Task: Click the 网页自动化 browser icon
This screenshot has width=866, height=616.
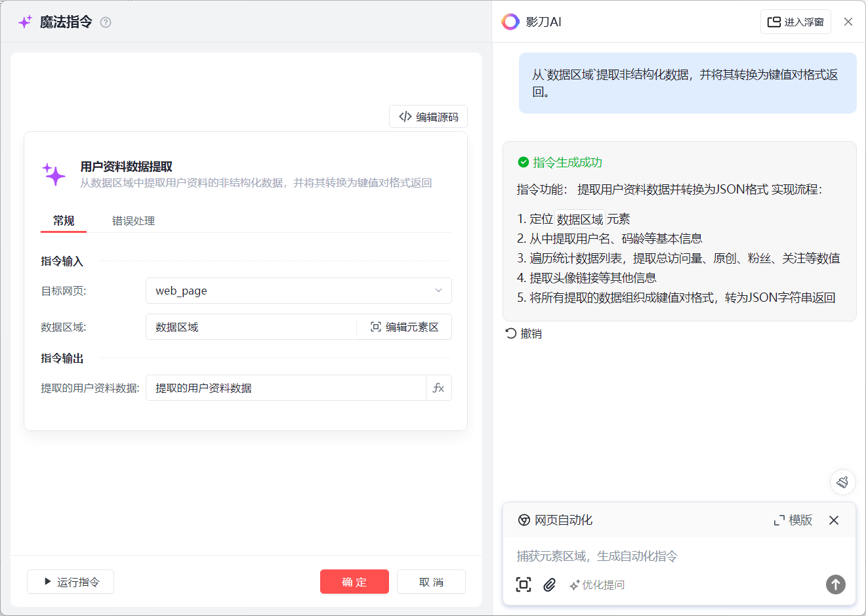Action: pyautogui.click(x=524, y=520)
